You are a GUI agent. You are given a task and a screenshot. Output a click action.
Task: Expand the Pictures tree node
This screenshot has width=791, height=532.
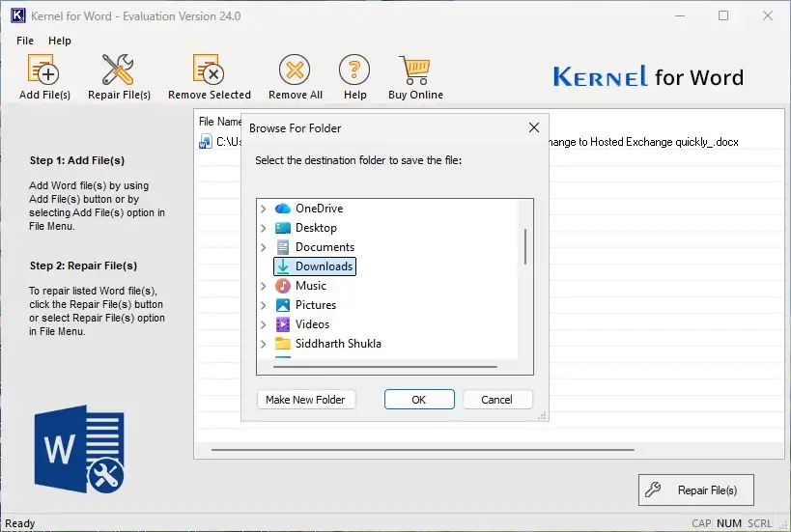tap(263, 305)
